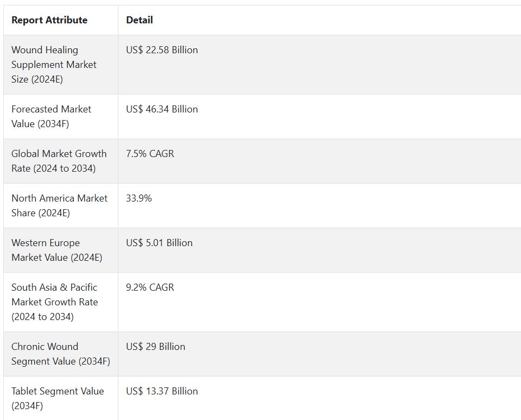Click the US$ 22.58 Billion value
This screenshot has height=420, width=521.
162,50
